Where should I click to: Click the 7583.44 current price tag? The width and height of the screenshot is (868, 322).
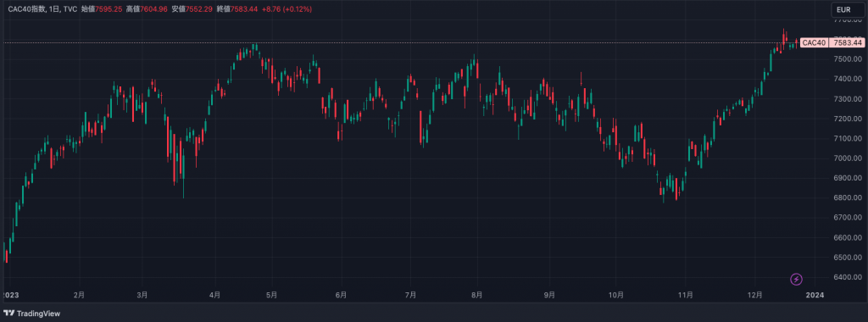[x=848, y=42]
